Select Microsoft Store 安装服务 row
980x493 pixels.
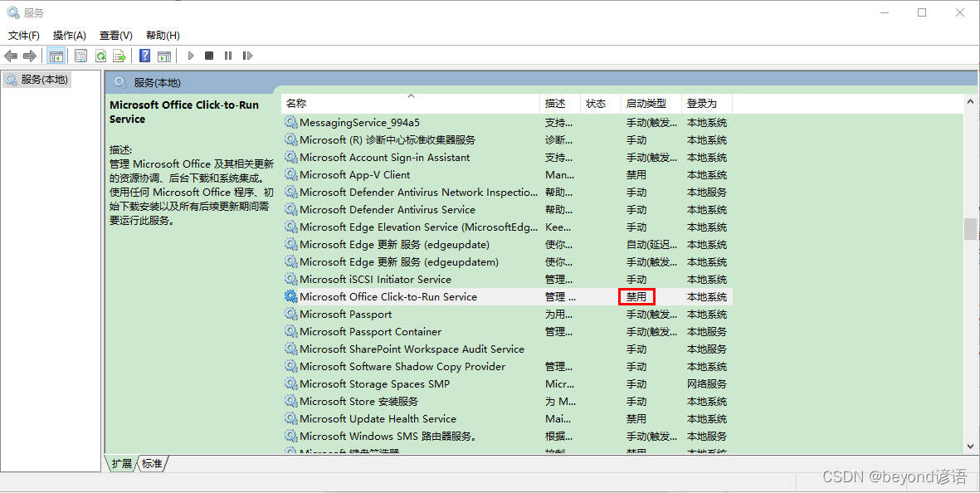click(x=507, y=401)
